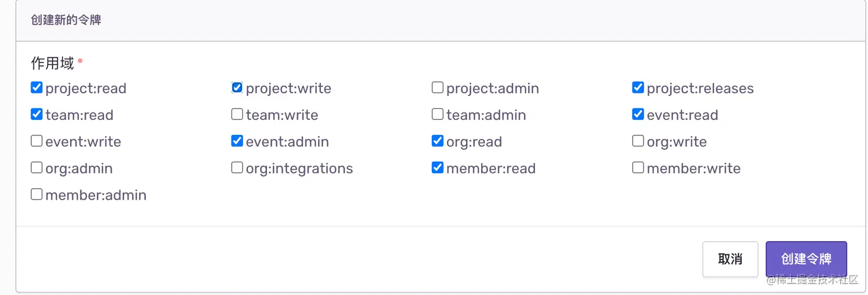Screen dimensions: 868x295
Task: Enable the project:admin scope
Action: coord(437,88)
